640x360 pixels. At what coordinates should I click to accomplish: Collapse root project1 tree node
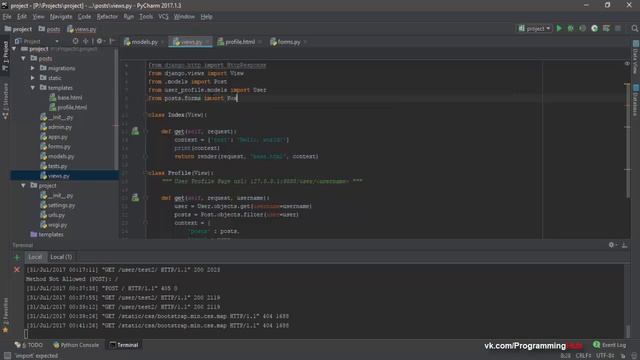(x=14, y=49)
